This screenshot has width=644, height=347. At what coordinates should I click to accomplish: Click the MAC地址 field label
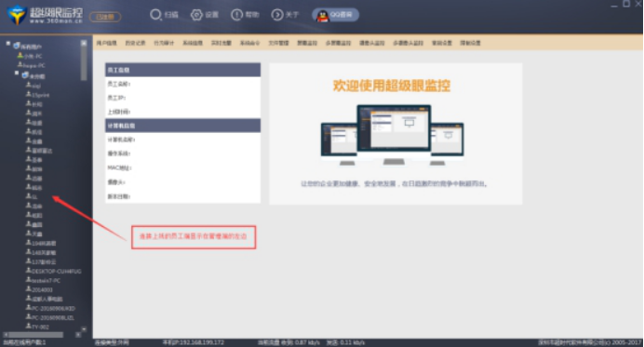(119, 168)
